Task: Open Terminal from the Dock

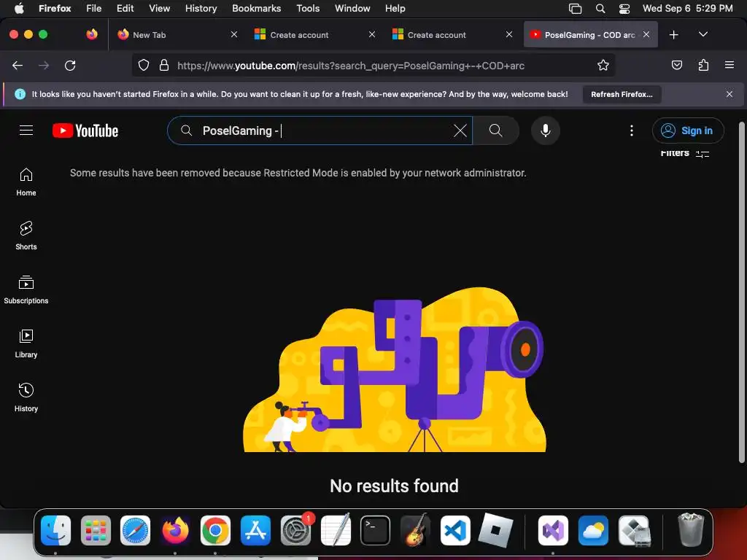Action: tap(376, 530)
